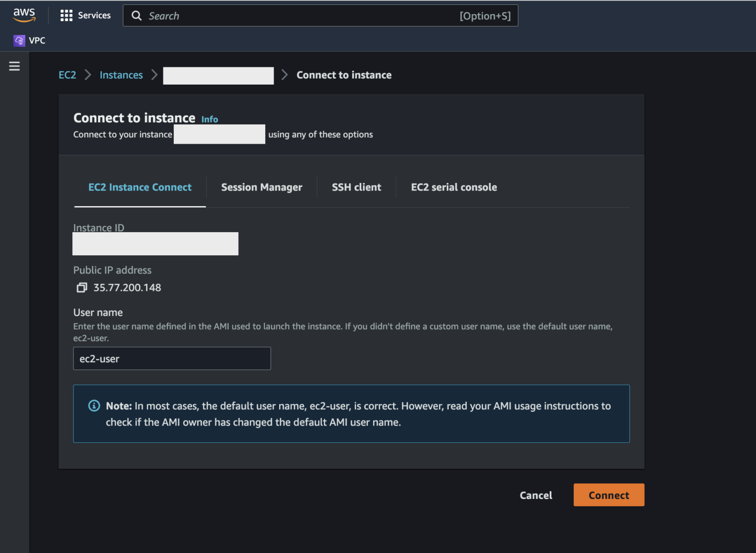
Task: Open the SSH client tab
Action: (356, 187)
